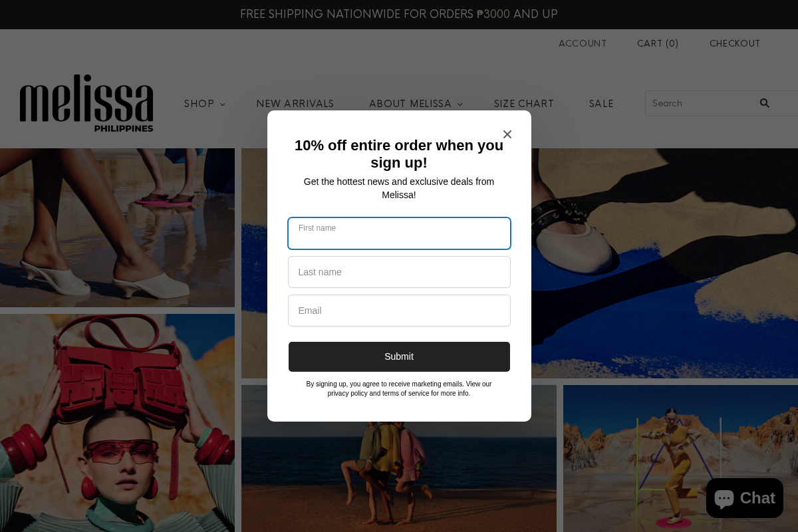Submit the signup form

(x=399, y=356)
